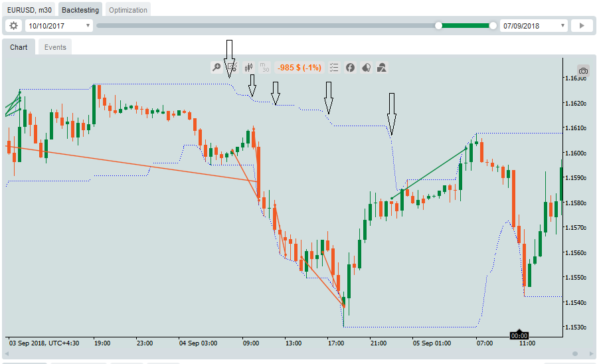Viewport: 597px width, 364px height.
Task: Click the right handle of date range slider
Action: click(493, 25)
